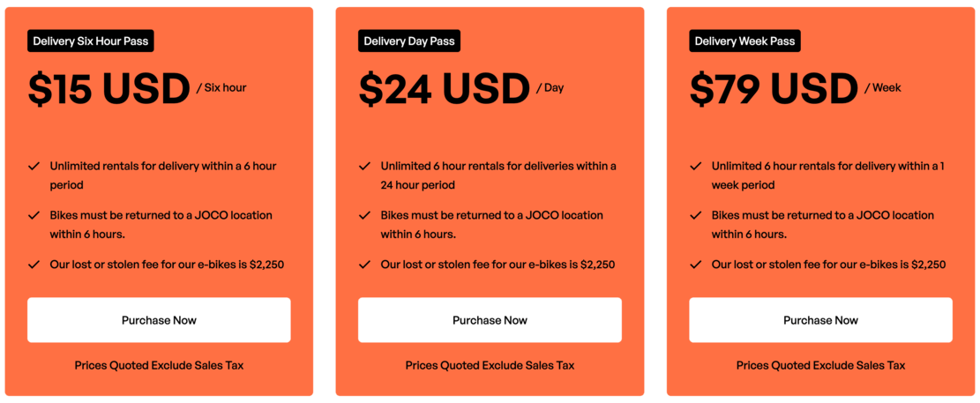Select the Delivery Six Hour Pass badge

(91, 41)
